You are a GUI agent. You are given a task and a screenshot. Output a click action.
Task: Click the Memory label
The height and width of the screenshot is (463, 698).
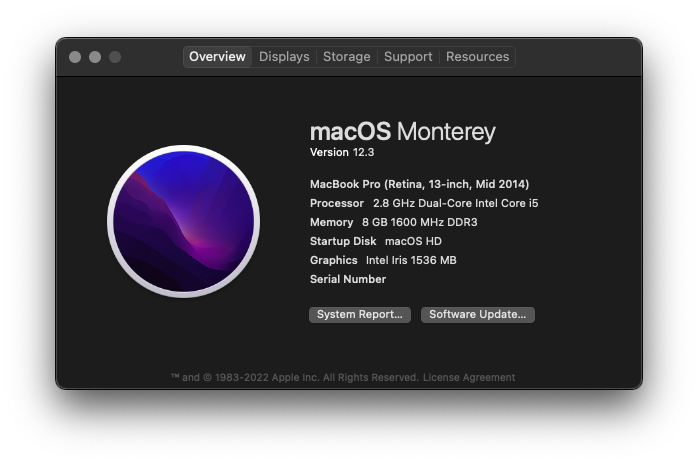click(331, 222)
